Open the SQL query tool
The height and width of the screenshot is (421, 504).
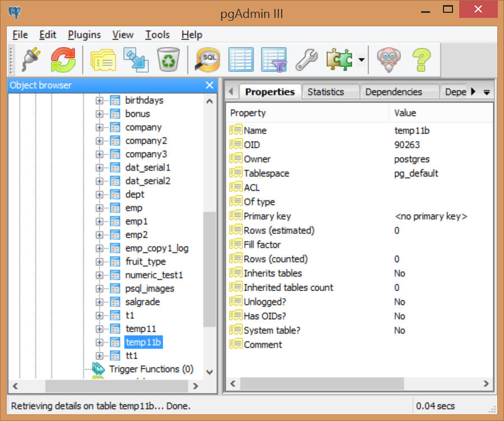point(208,59)
